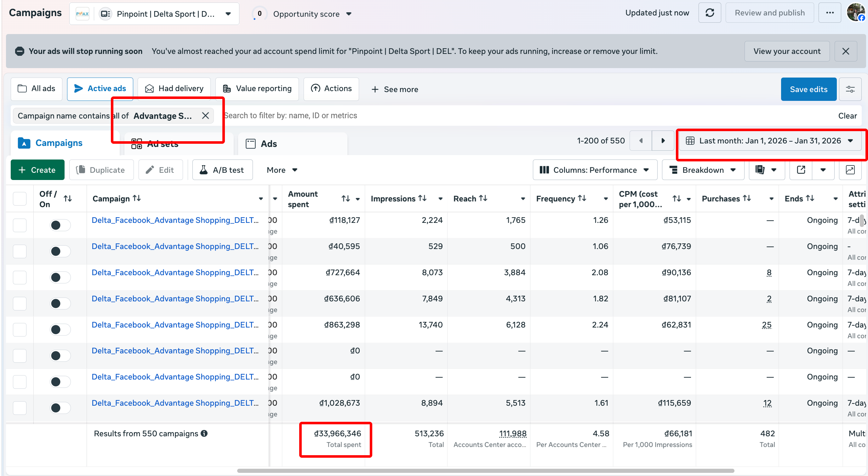Viewport: 868px width, 476px height.
Task: Click the Review and publish button
Action: point(770,13)
